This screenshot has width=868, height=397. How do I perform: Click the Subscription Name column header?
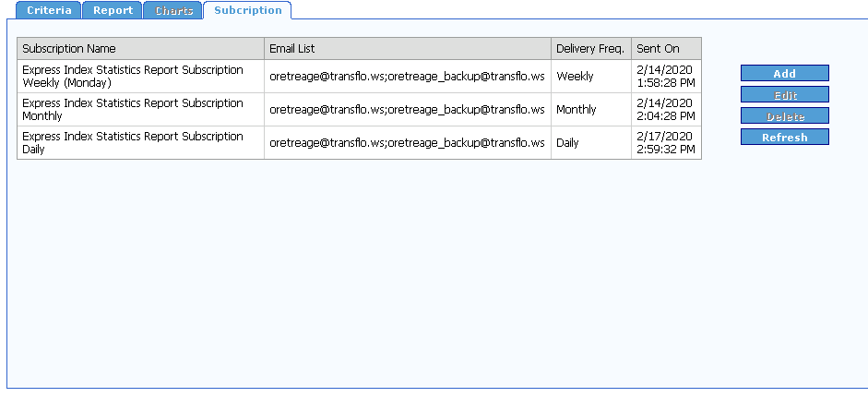[x=140, y=49]
